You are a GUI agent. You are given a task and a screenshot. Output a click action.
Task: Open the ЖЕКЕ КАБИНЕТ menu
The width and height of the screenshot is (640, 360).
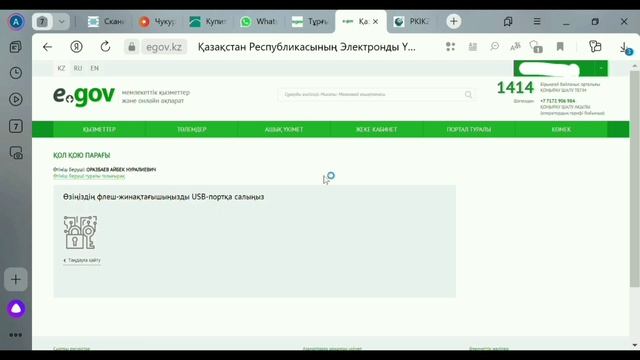click(376, 129)
